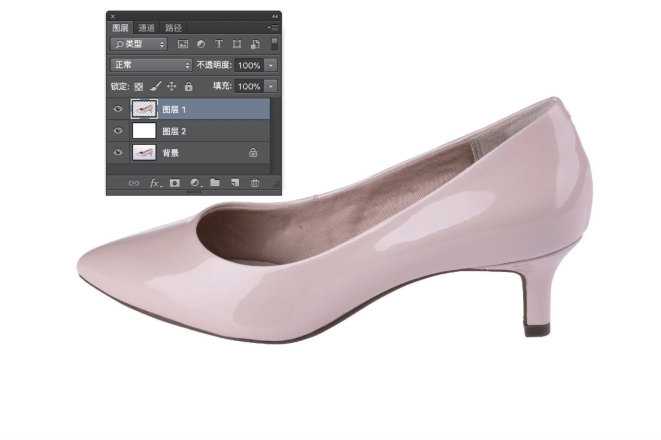This screenshot has height=440, width=661.
Task: Create a new layer
Action: coord(235,182)
